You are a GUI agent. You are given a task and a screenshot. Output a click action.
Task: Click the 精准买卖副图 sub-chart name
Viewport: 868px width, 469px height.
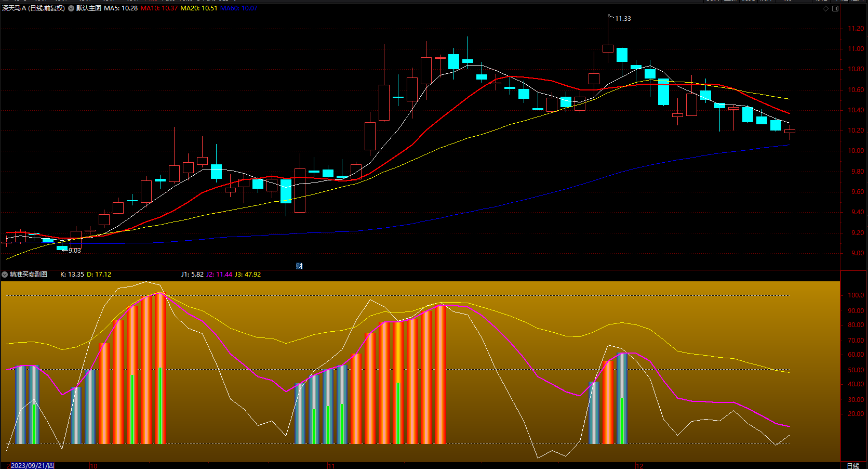(29, 275)
